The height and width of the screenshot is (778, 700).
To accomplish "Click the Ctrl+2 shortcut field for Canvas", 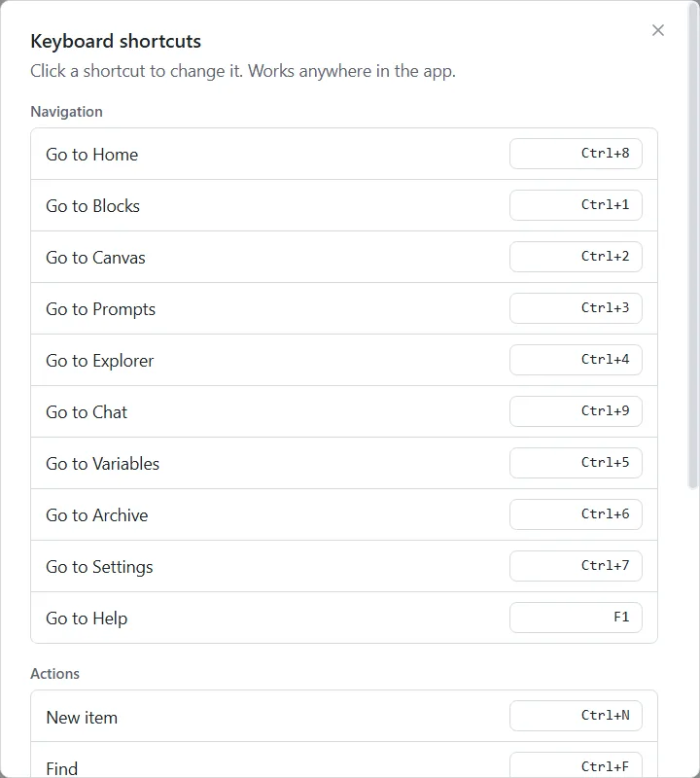I will 576,257.
